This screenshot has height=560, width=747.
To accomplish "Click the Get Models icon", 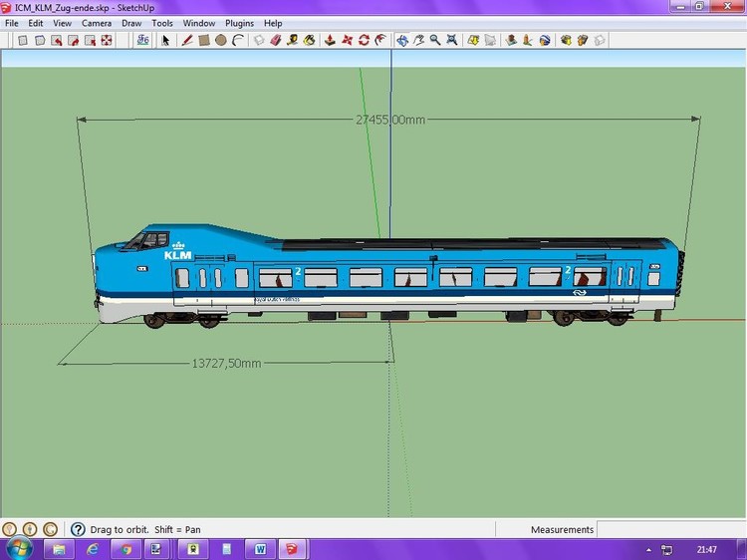I will point(566,41).
